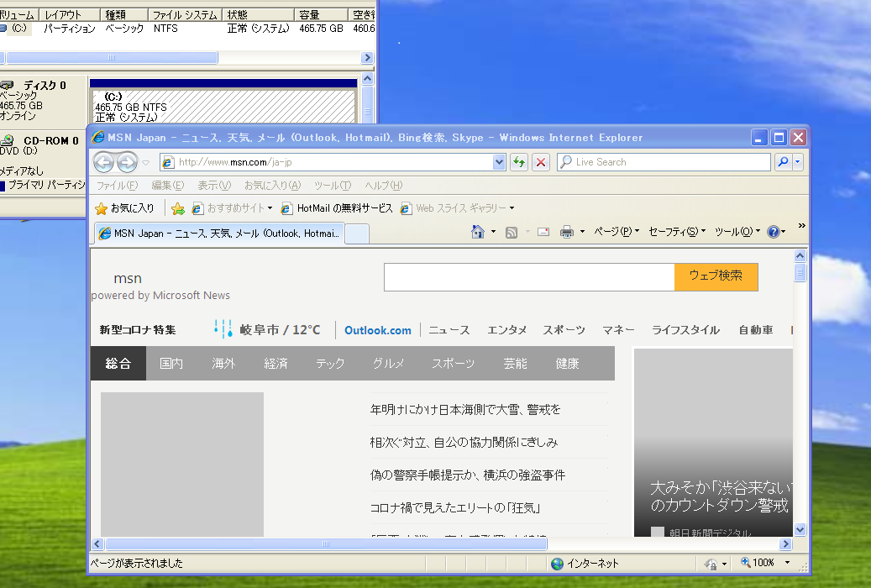
Task: Open the ツール(O) command bar menu
Action: (737, 232)
